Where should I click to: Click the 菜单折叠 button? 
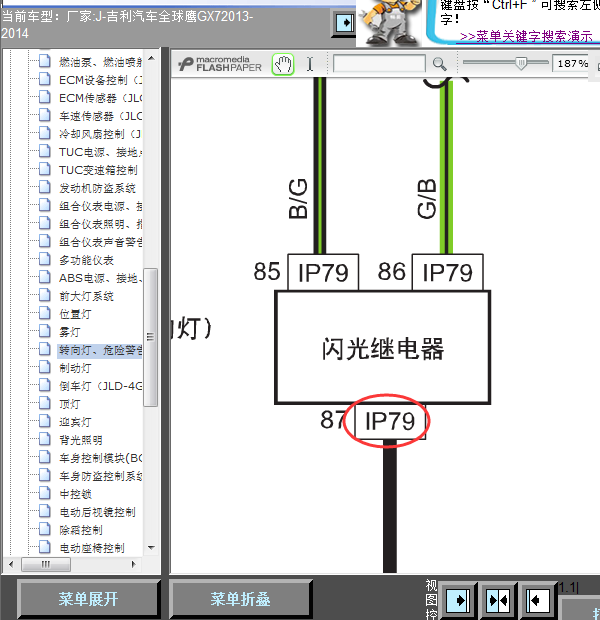tap(240, 599)
